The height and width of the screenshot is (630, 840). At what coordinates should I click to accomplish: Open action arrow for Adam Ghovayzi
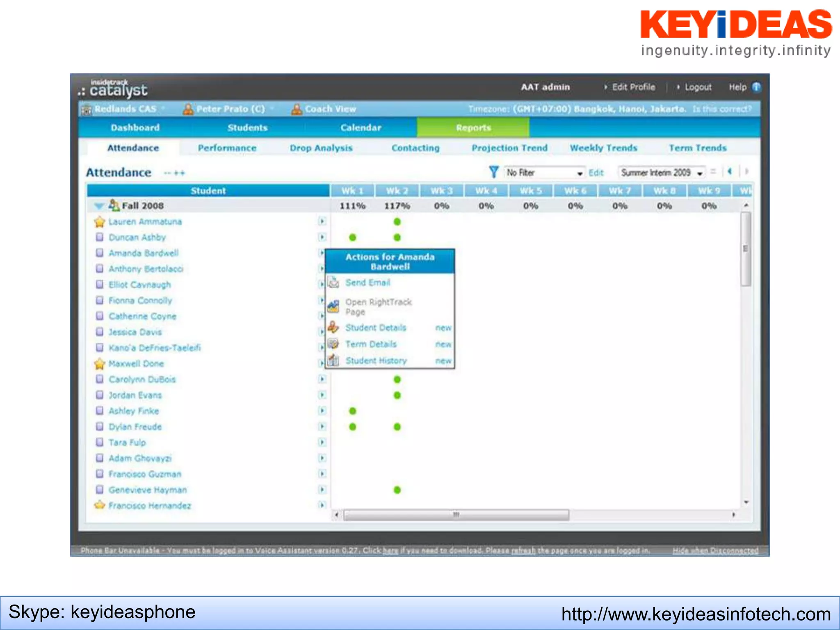[x=322, y=458]
